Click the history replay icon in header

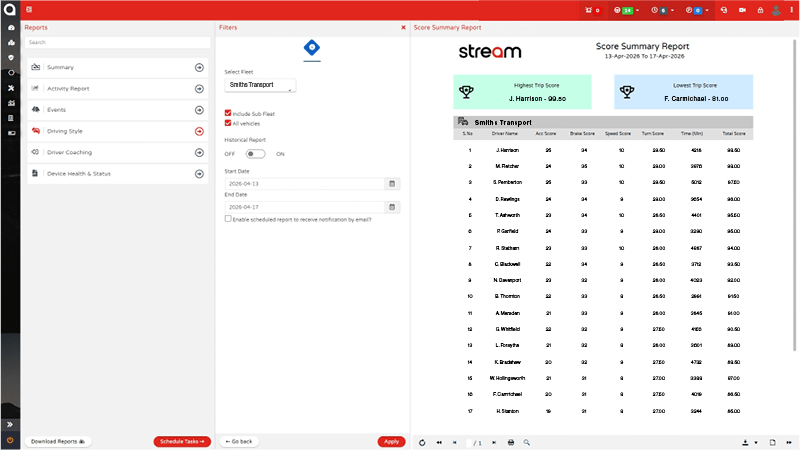point(724,10)
